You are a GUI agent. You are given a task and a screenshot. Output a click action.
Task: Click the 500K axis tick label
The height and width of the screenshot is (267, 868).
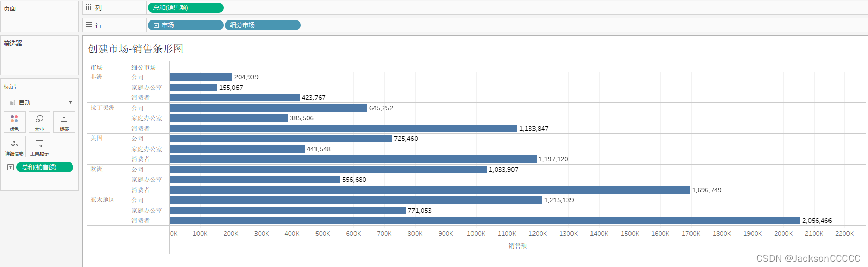coord(323,234)
